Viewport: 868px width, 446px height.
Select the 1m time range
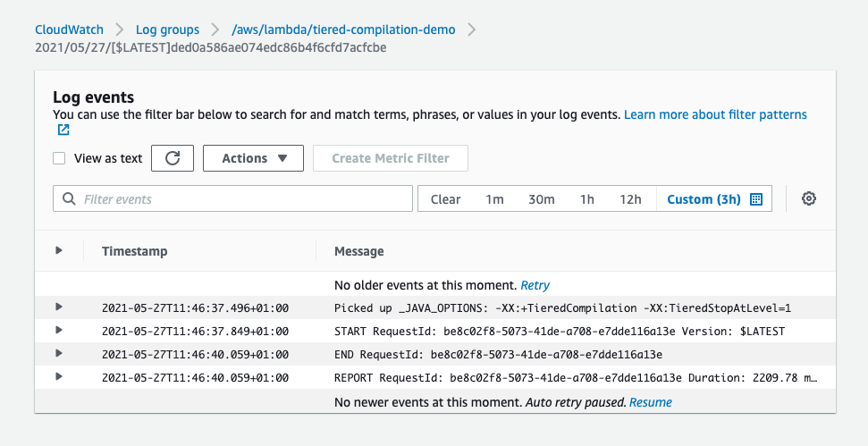click(494, 199)
